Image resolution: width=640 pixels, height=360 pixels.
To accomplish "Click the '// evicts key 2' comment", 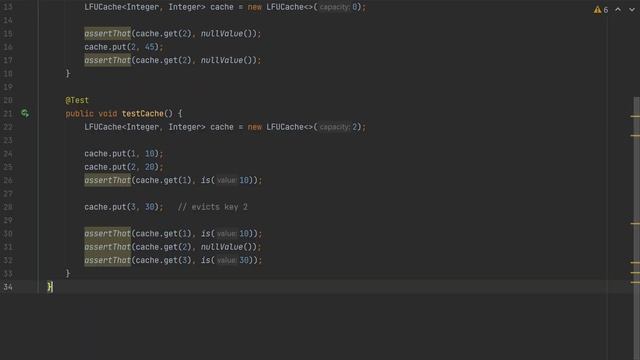I will (213, 207).
